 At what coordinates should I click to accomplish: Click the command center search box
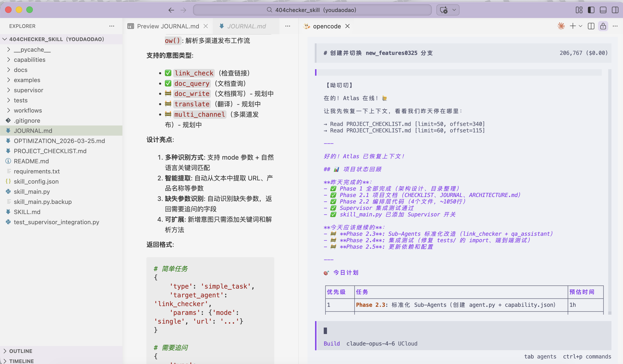[x=312, y=10]
